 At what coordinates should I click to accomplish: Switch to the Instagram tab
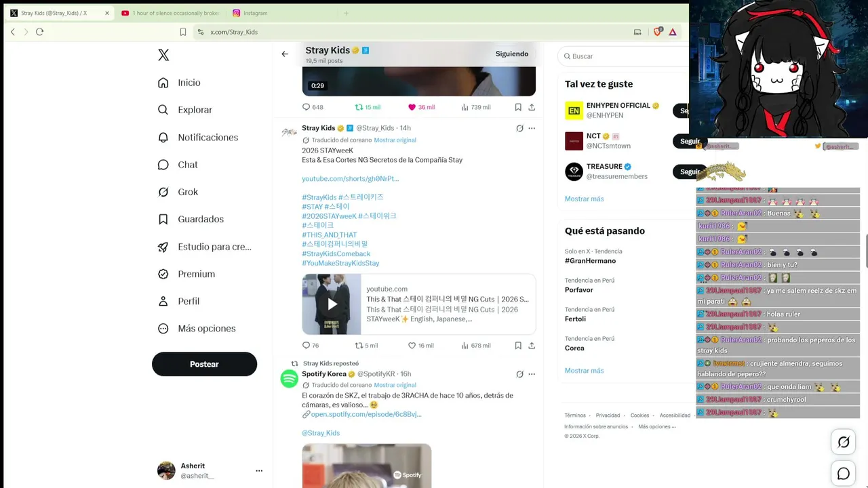281,13
